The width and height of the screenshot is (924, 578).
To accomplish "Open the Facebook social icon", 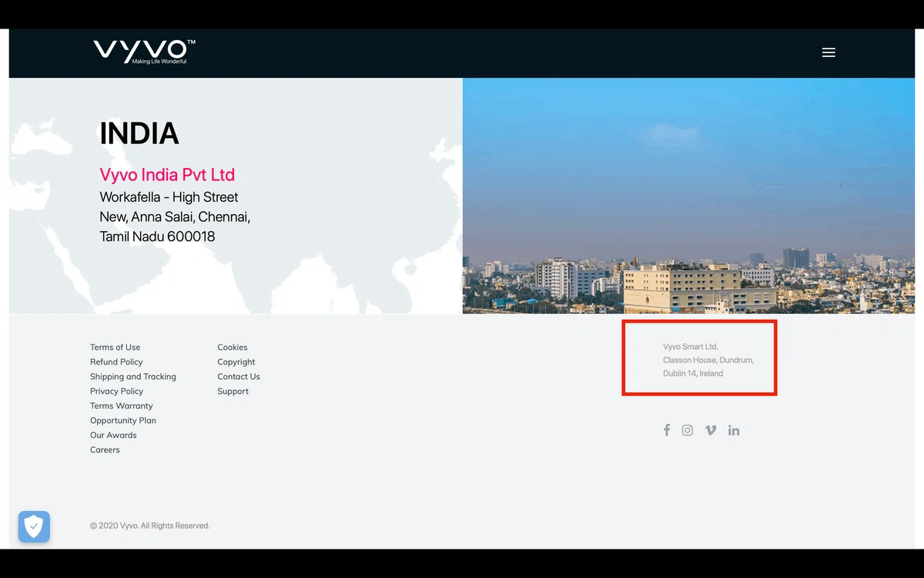I will tap(667, 430).
